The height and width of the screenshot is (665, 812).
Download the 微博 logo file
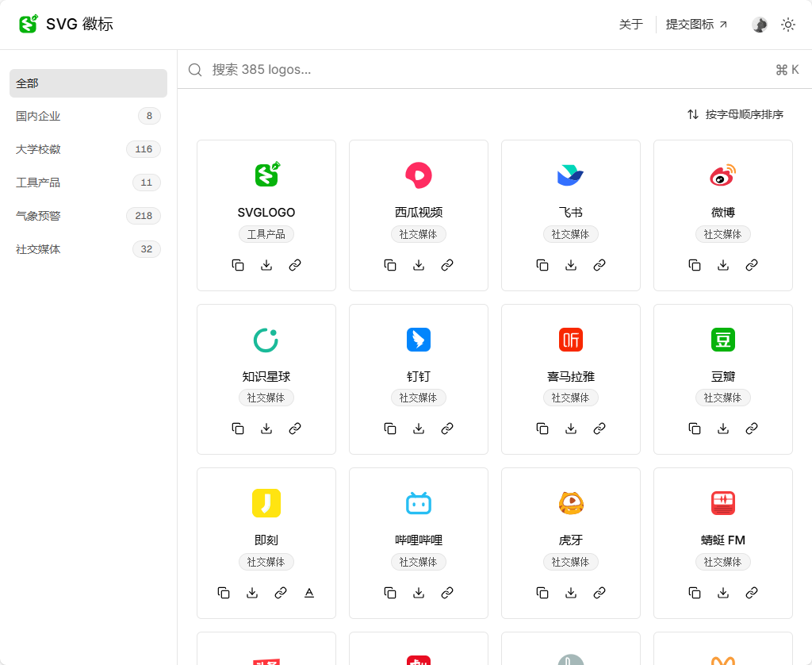pyautogui.click(x=723, y=265)
